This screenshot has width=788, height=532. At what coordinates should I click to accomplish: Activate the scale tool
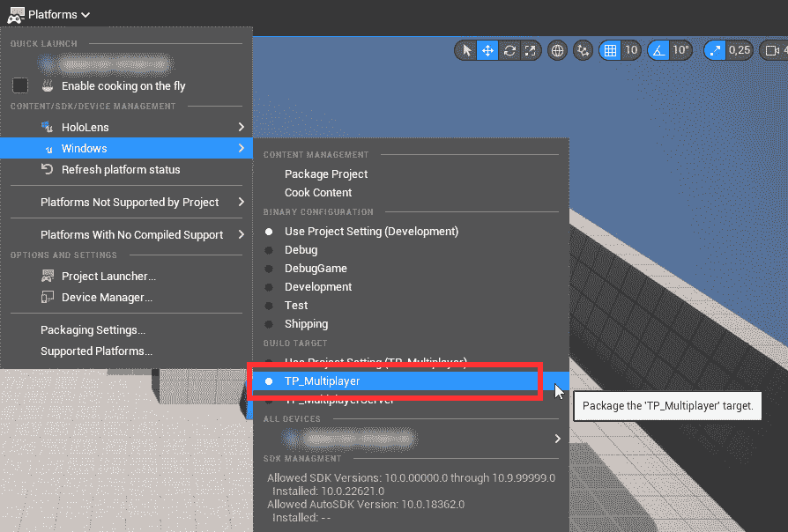(x=531, y=50)
